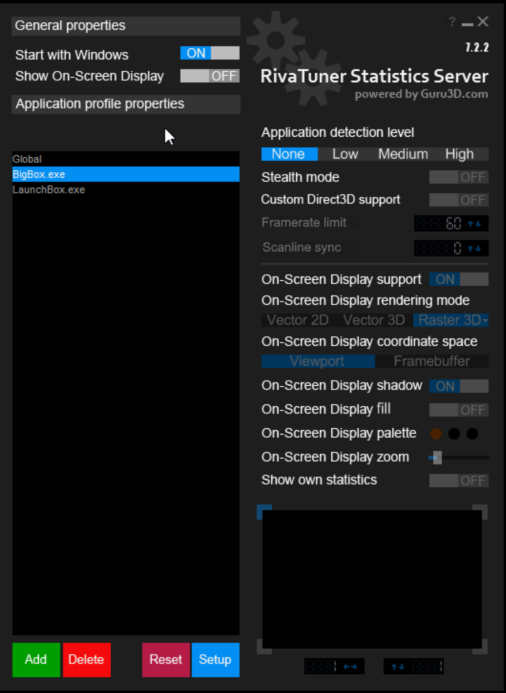Pick the orange palette color swatch
The height and width of the screenshot is (693, 506).
click(436, 434)
